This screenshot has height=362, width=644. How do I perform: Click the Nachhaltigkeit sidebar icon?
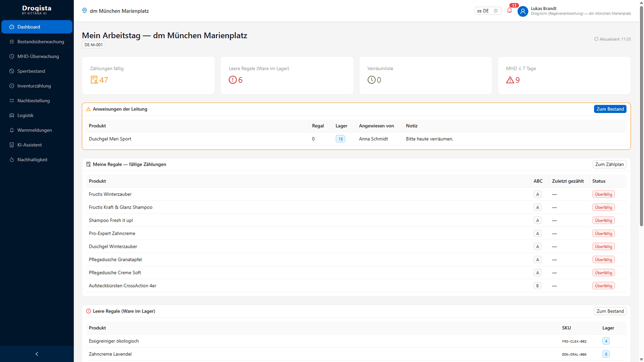coord(12,160)
